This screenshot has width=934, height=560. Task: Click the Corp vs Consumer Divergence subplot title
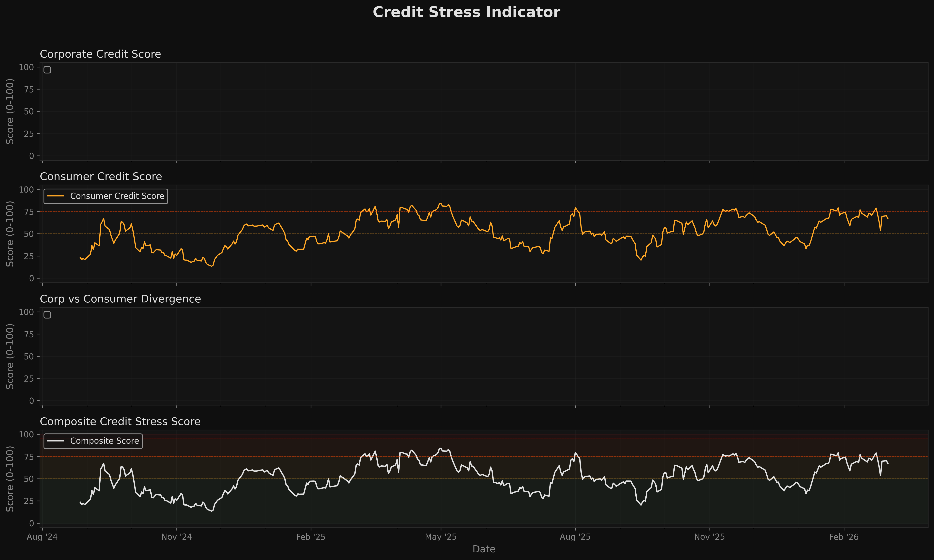pyautogui.click(x=121, y=299)
